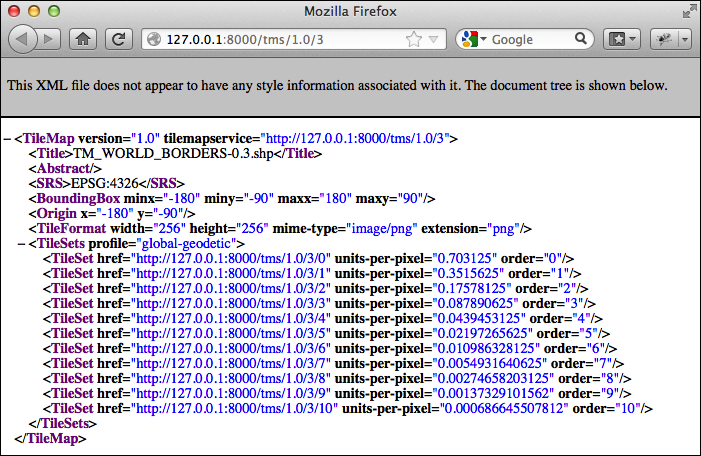Click the TileSet href ending in /3/10
Screen dimensions: 701x456
pos(234,408)
